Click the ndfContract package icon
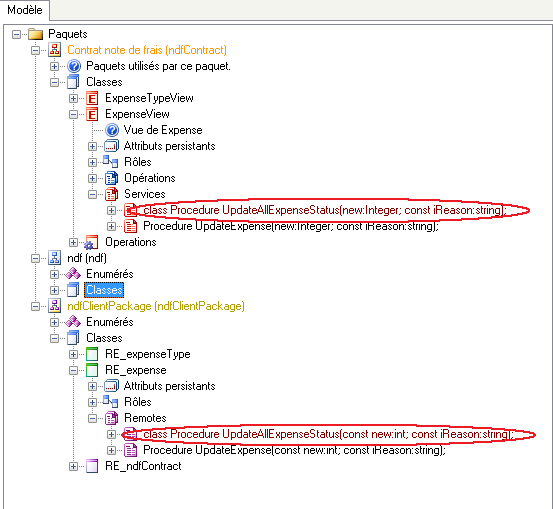The image size is (553, 509). [x=55, y=50]
